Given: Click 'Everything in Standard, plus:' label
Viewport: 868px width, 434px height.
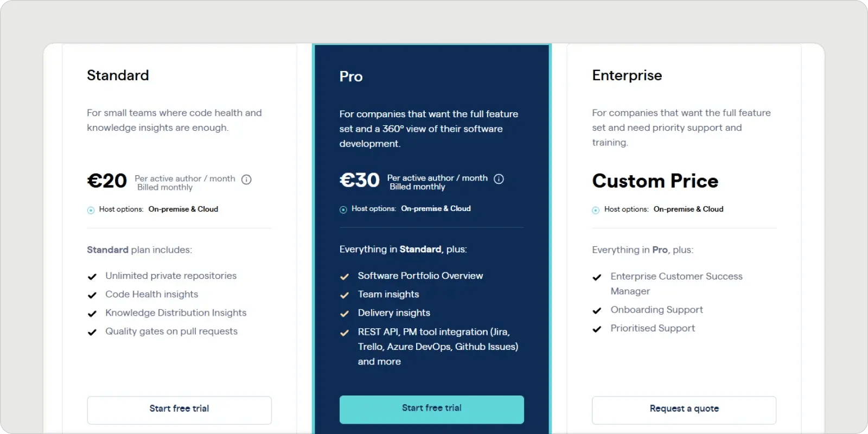Looking at the screenshot, I should click(x=403, y=249).
